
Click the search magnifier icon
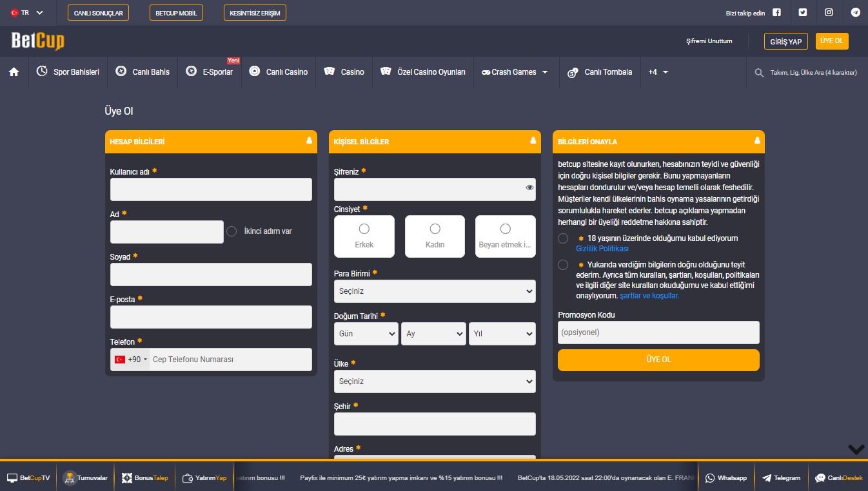pos(759,73)
